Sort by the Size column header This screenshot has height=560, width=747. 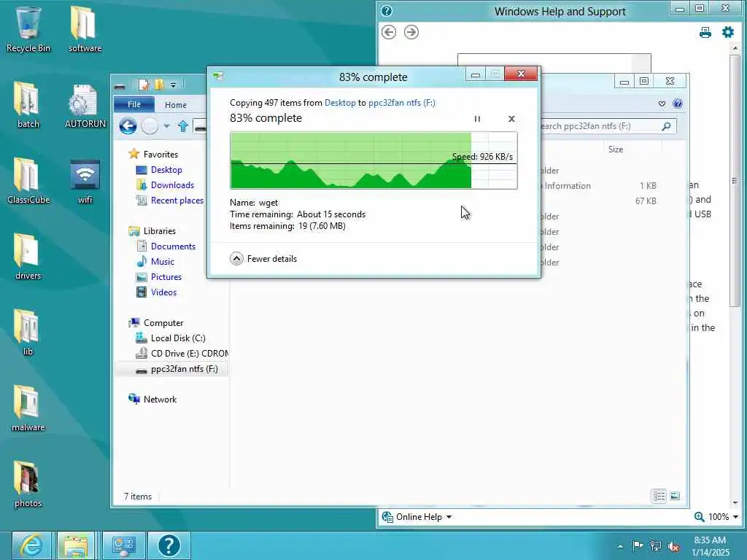pos(616,149)
